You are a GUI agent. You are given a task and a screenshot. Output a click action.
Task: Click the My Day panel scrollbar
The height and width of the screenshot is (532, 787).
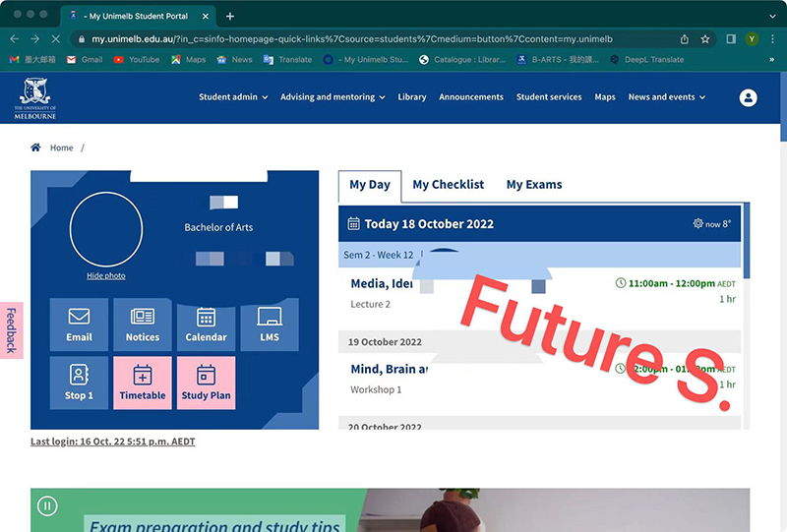click(746, 241)
